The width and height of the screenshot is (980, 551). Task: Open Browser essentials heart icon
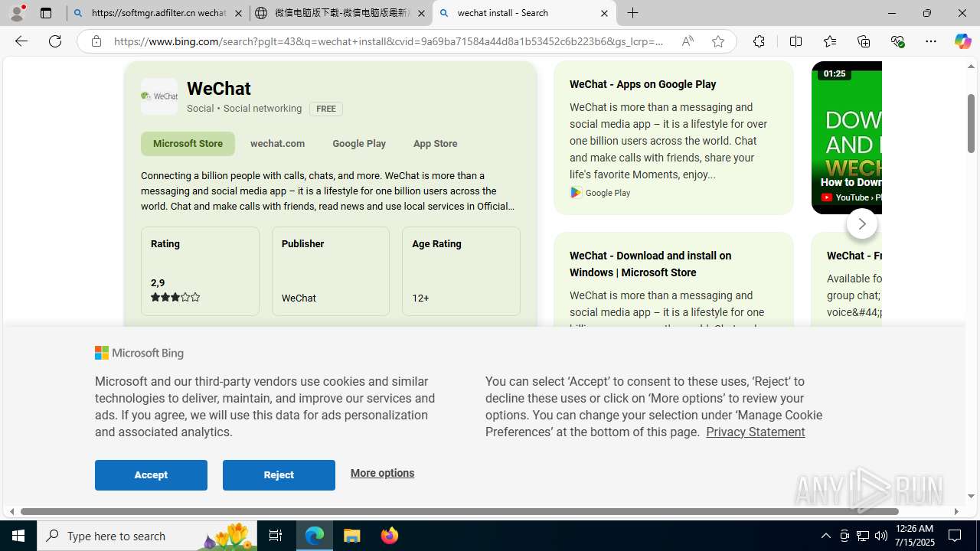click(x=897, y=41)
